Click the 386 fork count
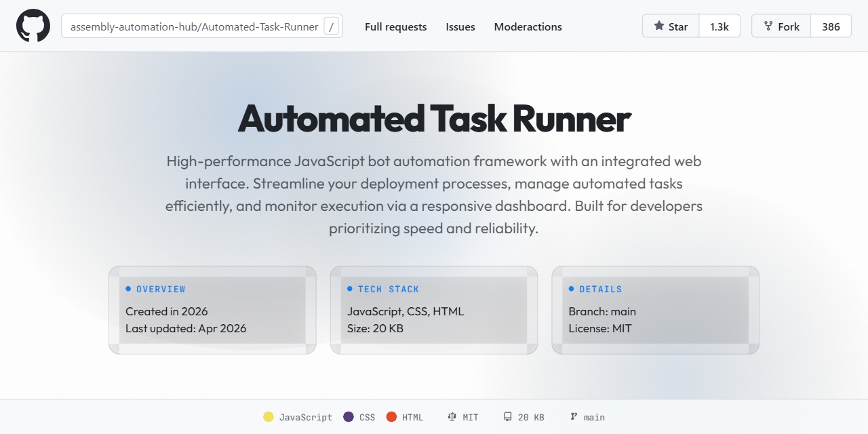868x434 pixels. tap(831, 26)
